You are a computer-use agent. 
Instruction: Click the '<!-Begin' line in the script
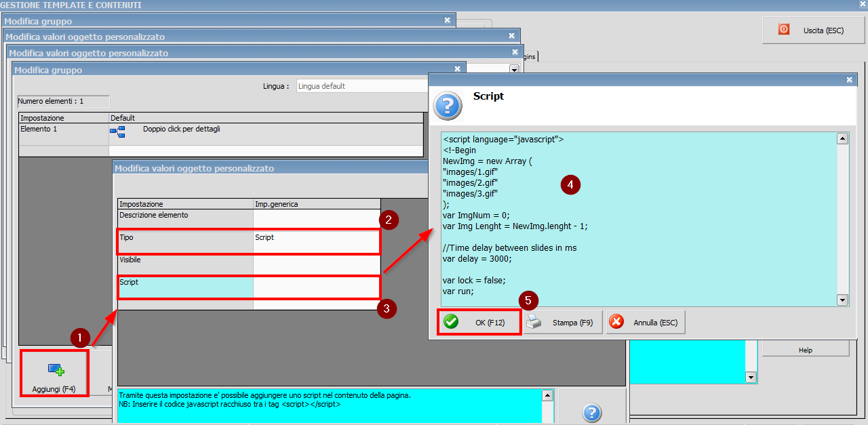tap(460, 150)
